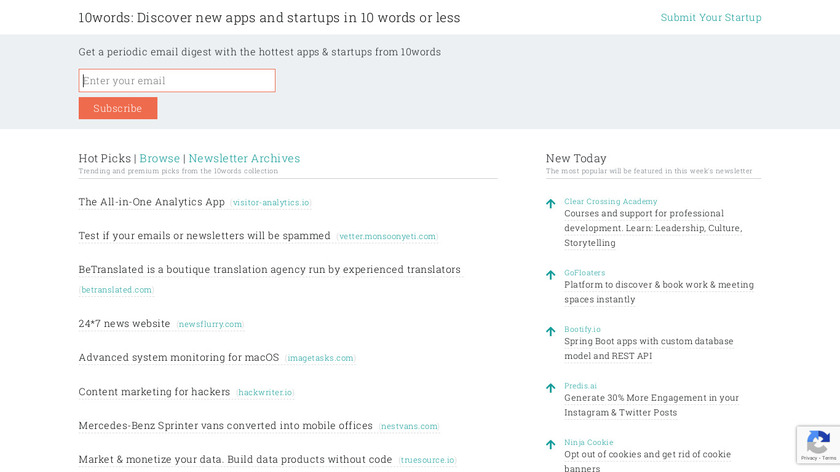Click the reCAPTCHA Privacy link

coord(809,458)
